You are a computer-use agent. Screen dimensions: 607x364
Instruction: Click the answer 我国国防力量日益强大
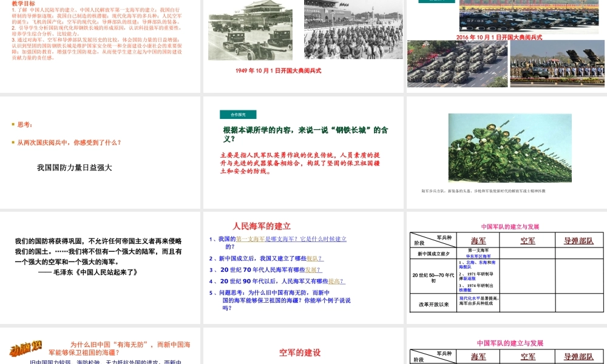point(74,167)
